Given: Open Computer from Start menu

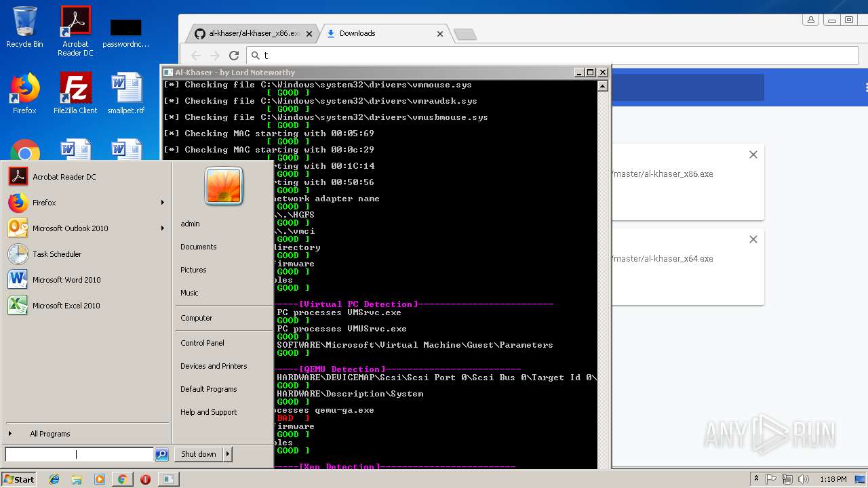Looking at the screenshot, I should [x=197, y=318].
